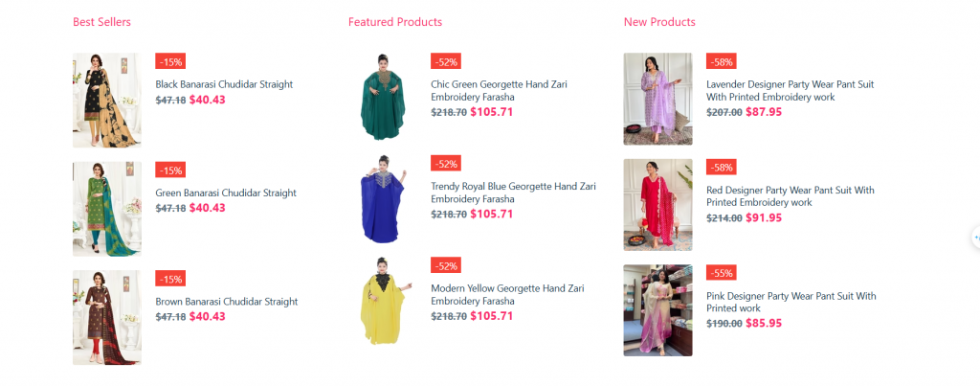Follow the Brown Banarasi Chudidar Straight link

click(226, 302)
